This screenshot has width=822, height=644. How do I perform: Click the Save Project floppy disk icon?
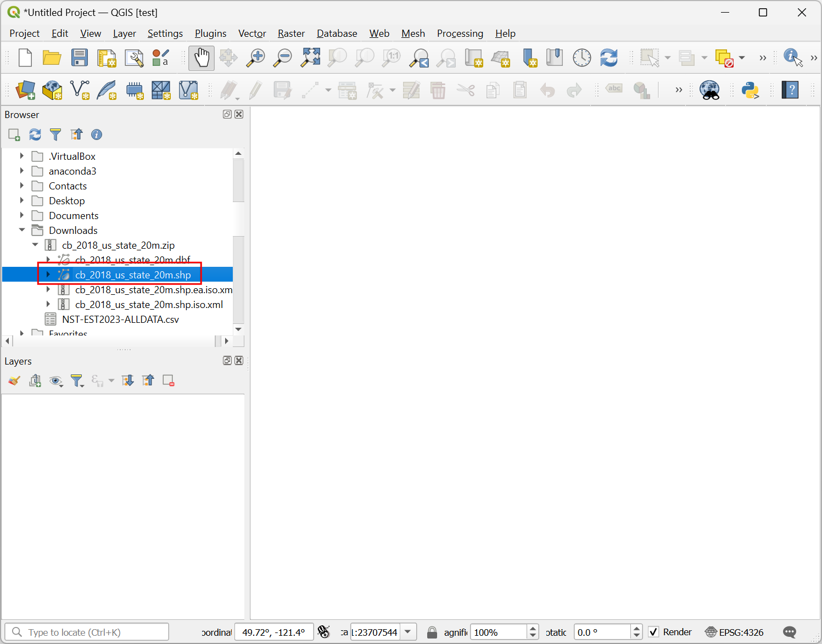pyautogui.click(x=80, y=58)
